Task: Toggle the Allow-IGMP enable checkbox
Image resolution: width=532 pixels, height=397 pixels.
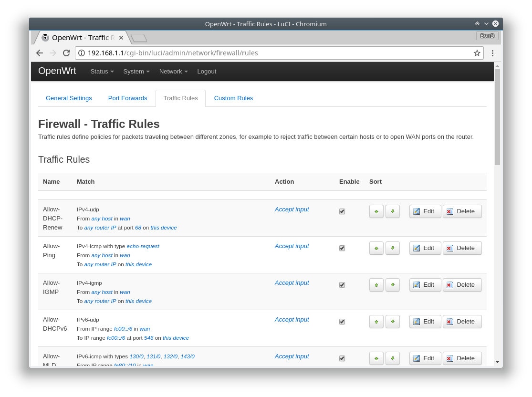Action: click(x=342, y=285)
